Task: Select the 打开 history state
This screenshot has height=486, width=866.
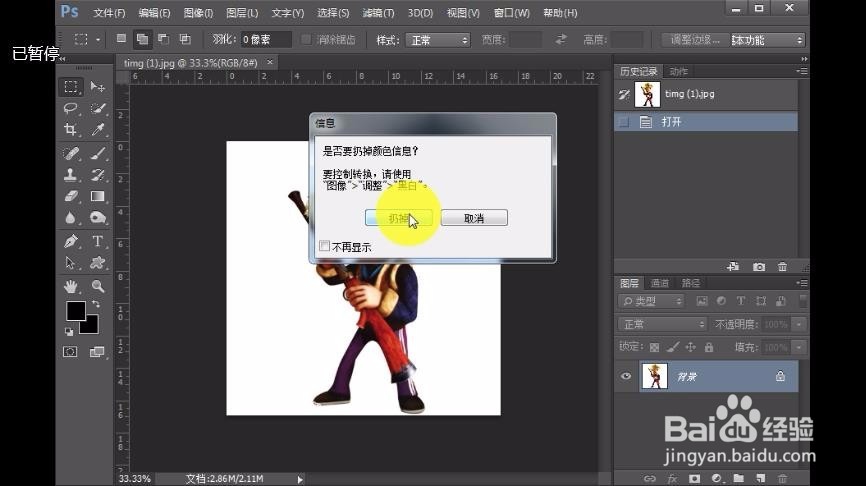Action: point(706,122)
